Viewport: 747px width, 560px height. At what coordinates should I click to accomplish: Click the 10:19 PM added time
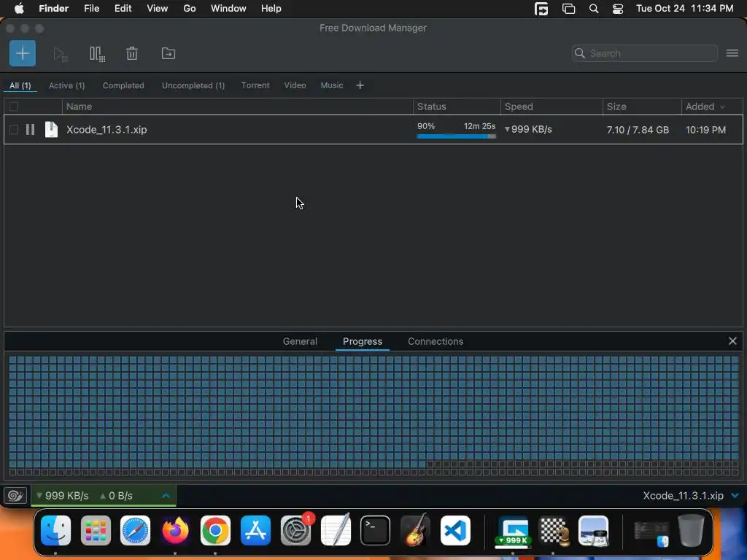click(x=705, y=130)
